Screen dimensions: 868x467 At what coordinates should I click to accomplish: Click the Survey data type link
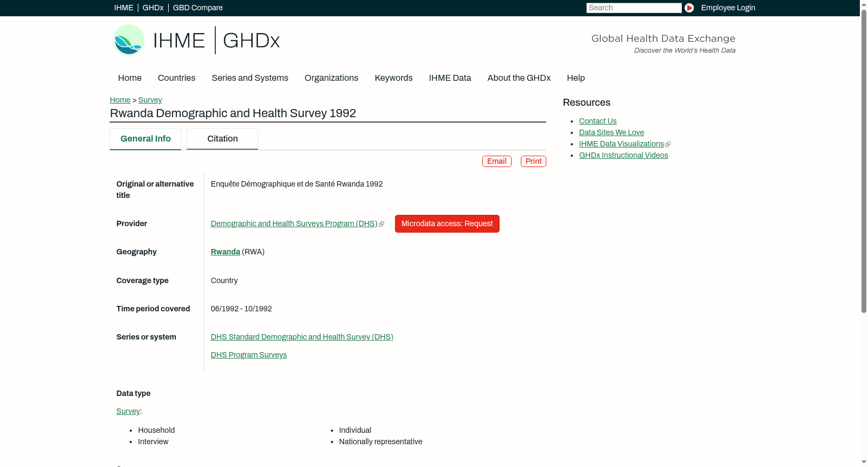click(x=128, y=411)
